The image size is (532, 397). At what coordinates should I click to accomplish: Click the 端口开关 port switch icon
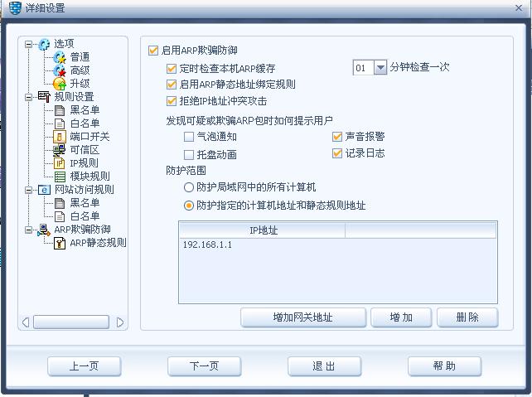click(x=60, y=137)
